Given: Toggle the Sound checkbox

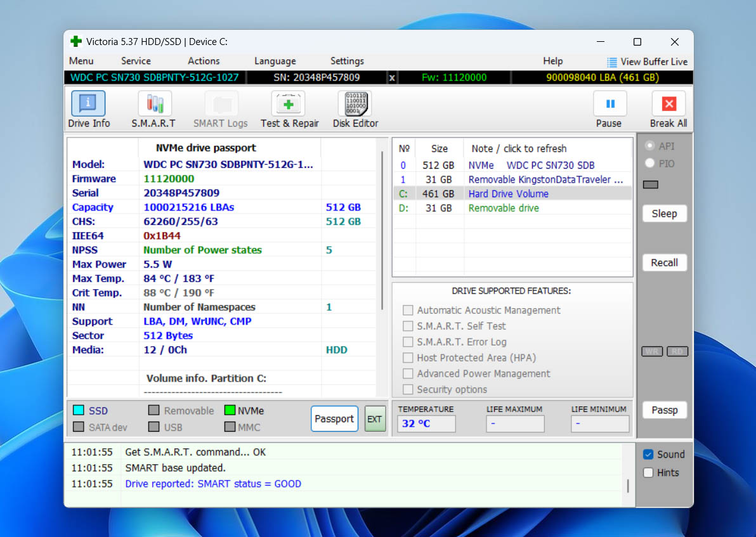Looking at the screenshot, I should tap(648, 454).
